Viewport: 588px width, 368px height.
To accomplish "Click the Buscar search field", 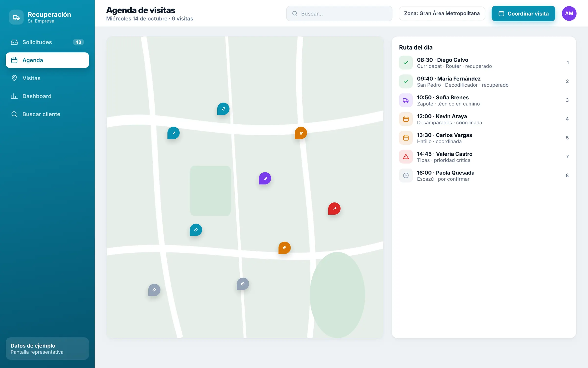I will (339, 13).
